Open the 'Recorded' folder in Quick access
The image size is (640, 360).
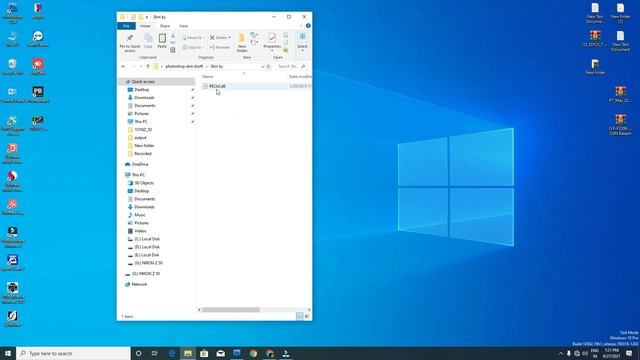tap(142, 153)
